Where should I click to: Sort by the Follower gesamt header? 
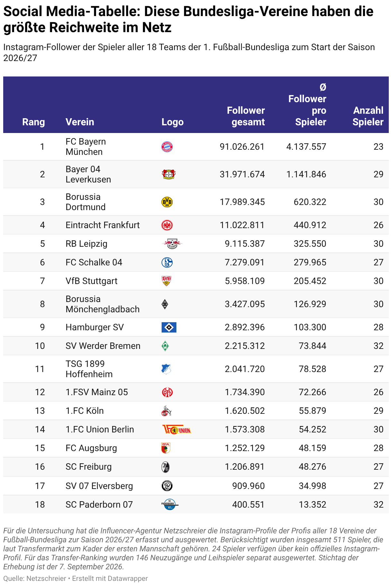pos(246,116)
